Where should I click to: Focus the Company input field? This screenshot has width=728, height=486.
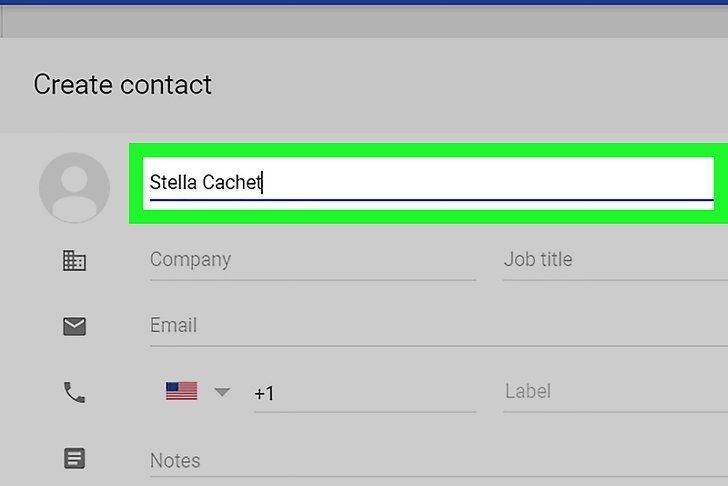[312, 260]
